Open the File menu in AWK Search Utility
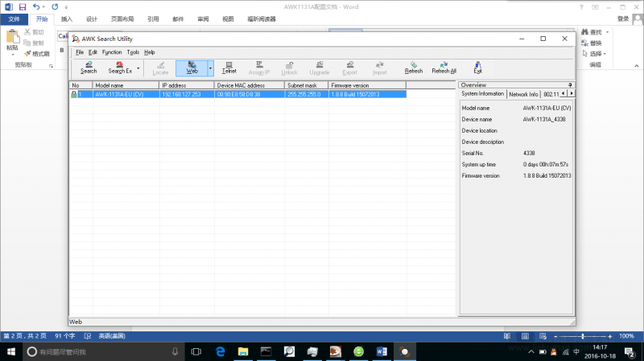This screenshot has height=361, width=644. (80, 52)
